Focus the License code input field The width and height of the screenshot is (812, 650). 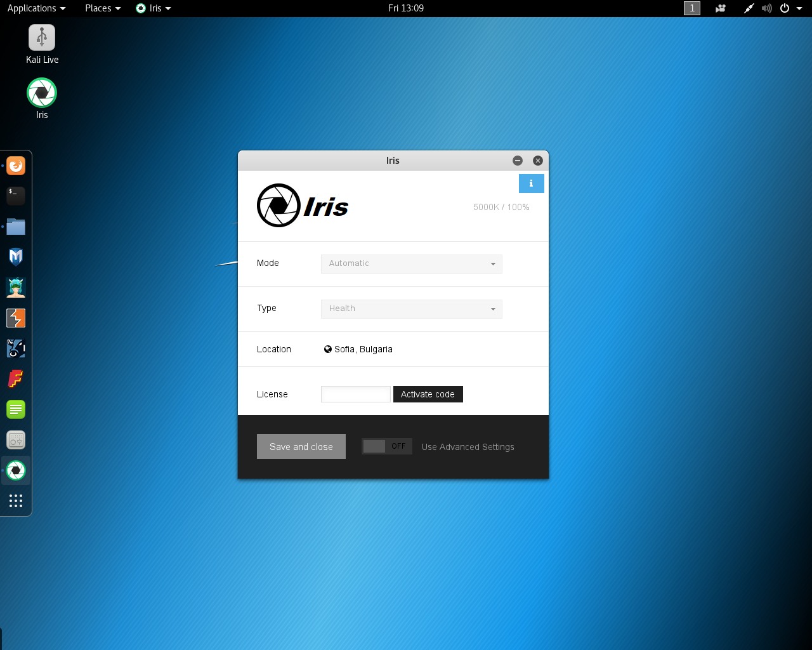tap(355, 394)
